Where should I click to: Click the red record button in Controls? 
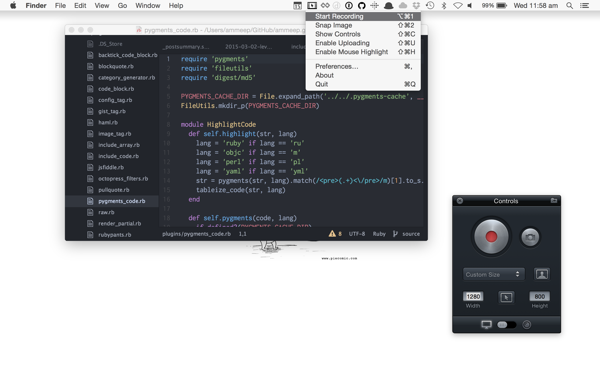[491, 236]
